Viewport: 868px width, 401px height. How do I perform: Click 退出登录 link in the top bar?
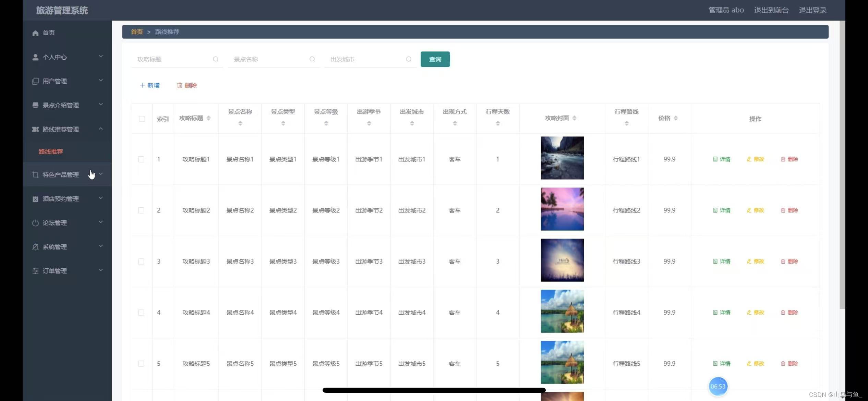tap(812, 10)
